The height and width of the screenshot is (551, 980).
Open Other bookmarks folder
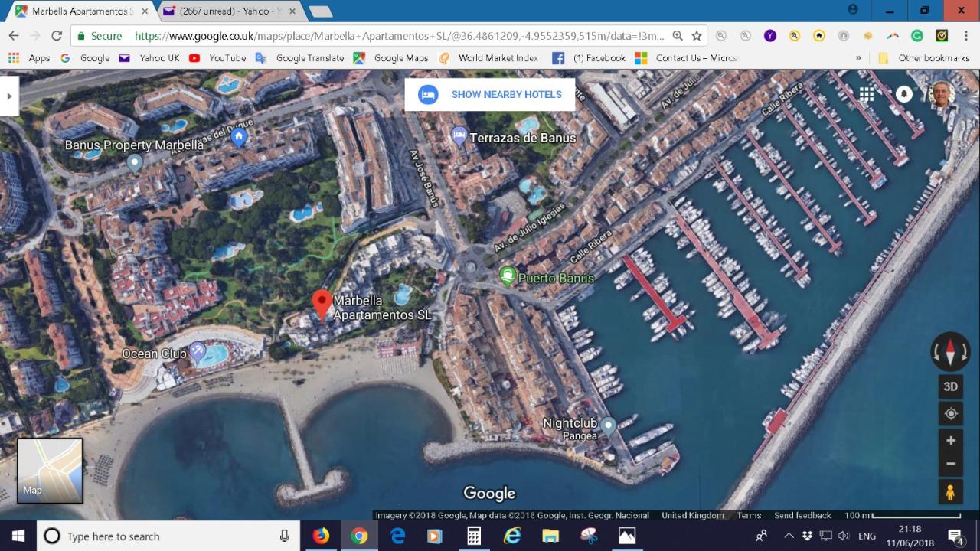click(x=924, y=58)
